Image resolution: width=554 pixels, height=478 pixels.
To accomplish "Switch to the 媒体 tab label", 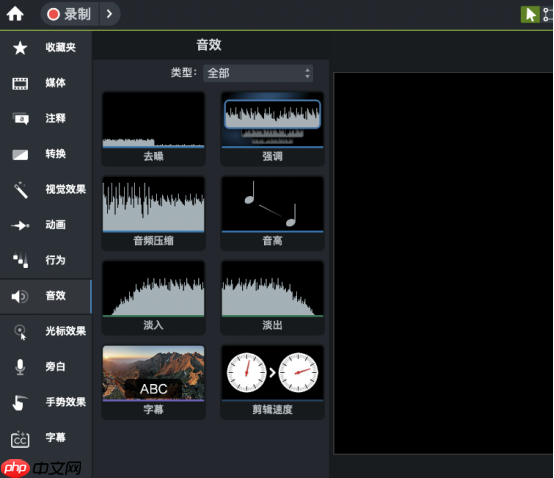I will point(55,83).
